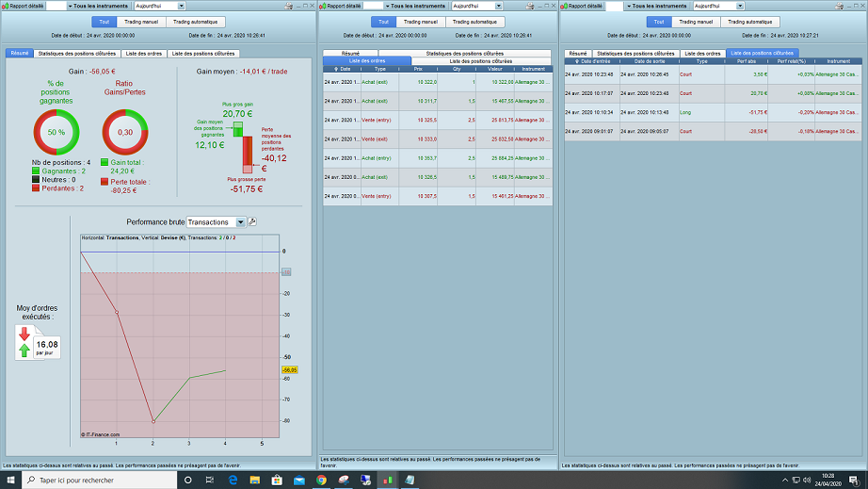Image resolution: width=868 pixels, height=489 pixels.
Task: Click Windows search box on taskbar
Action: pos(100,481)
